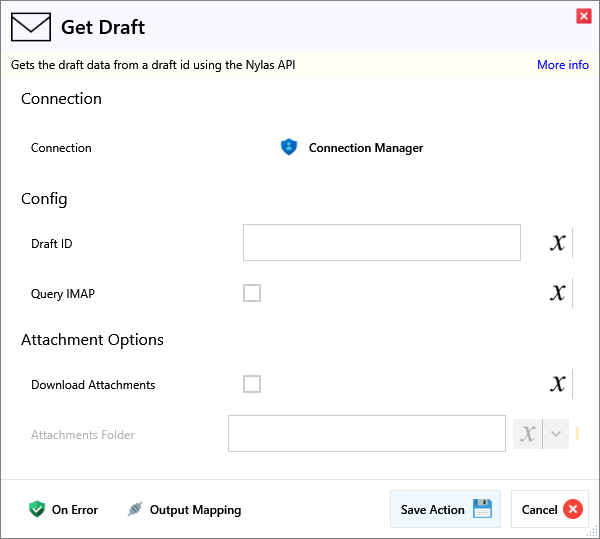Click the envelope icon beside Get Draft title

click(x=31, y=27)
